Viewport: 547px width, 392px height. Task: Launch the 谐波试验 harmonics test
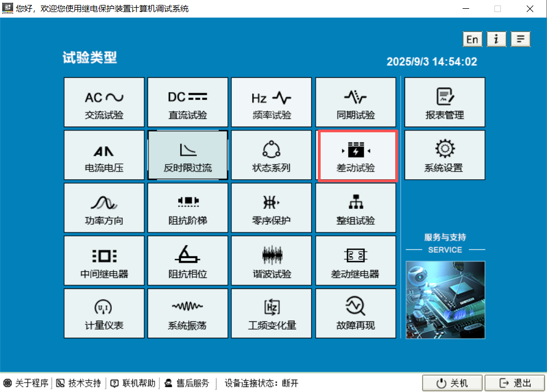click(x=271, y=260)
